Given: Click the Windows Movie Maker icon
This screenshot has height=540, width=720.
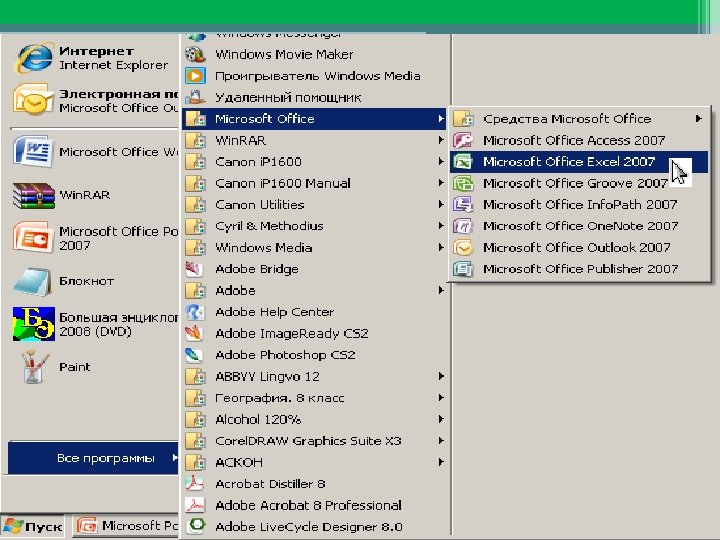Looking at the screenshot, I should tap(195, 54).
